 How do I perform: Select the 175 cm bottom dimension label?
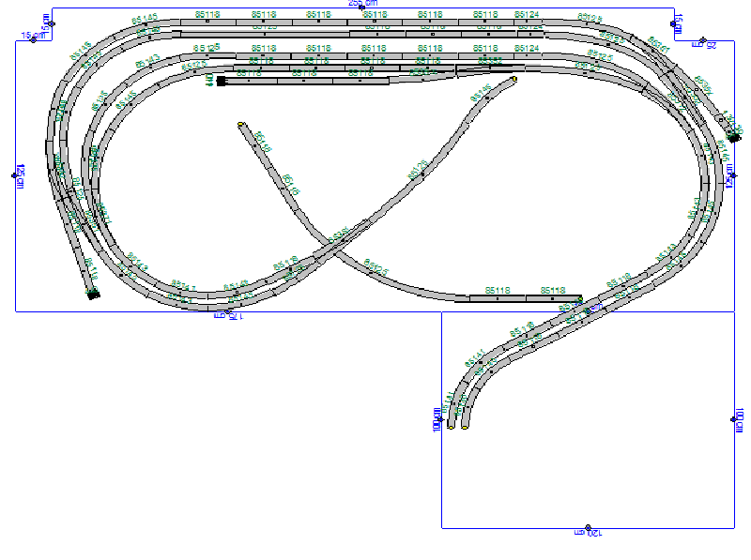coord(229,316)
